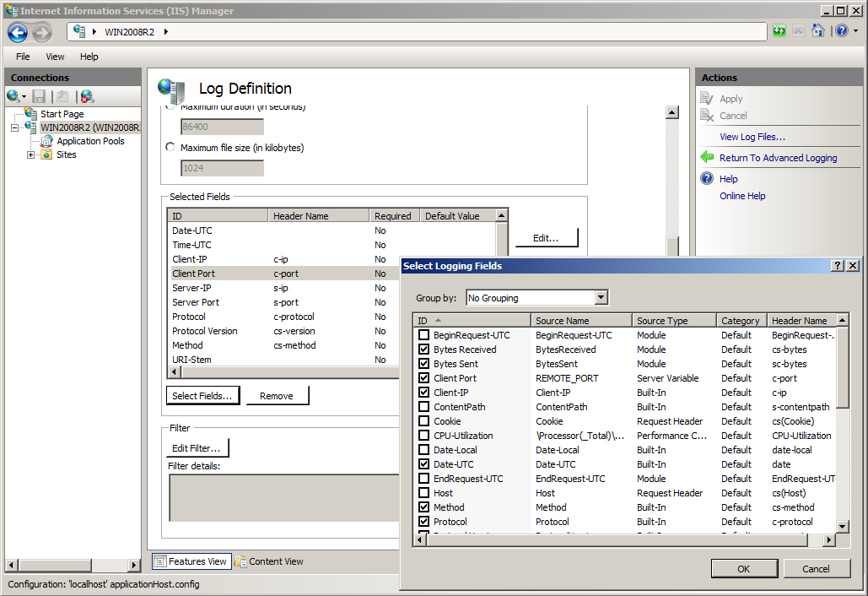
Task: Check the Cookie field checkbox
Action: (424, 421)
